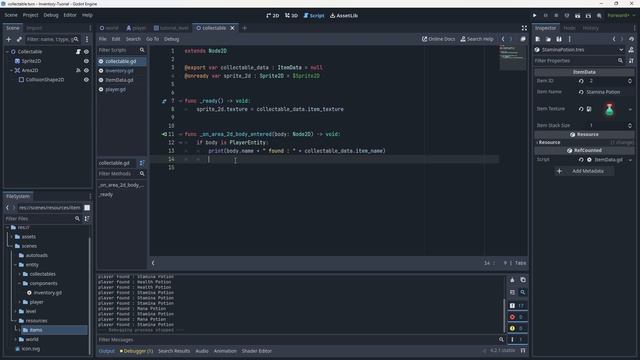This screenshot has height=360, width=640.
Task: Toggle the output search icon
Action: coord(523,292)
